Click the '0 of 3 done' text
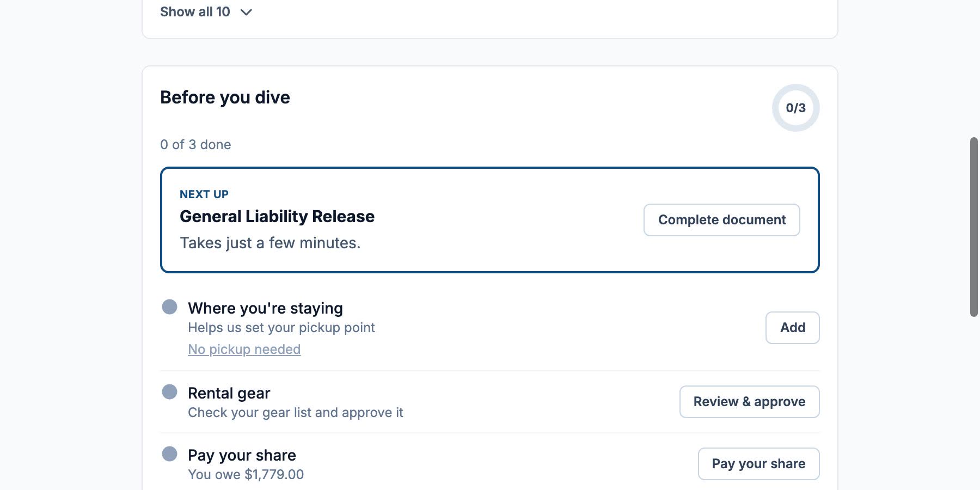 pos(195,145)
